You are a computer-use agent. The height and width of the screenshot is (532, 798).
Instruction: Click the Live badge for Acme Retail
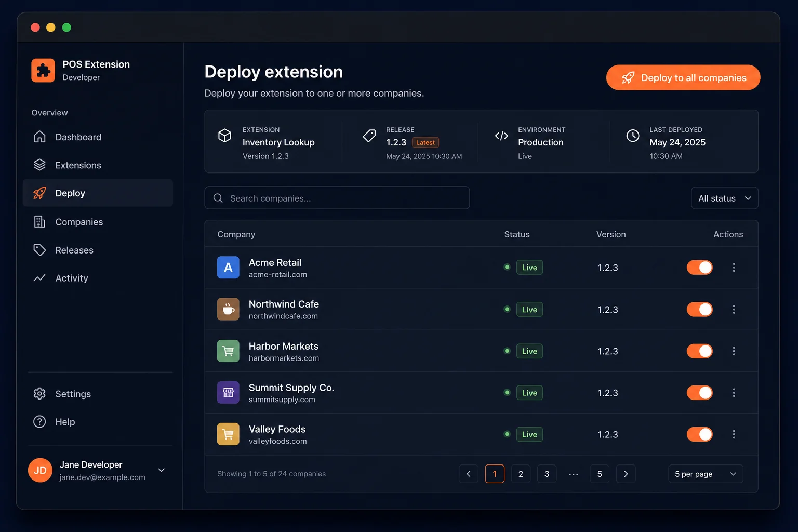(529, 268)
